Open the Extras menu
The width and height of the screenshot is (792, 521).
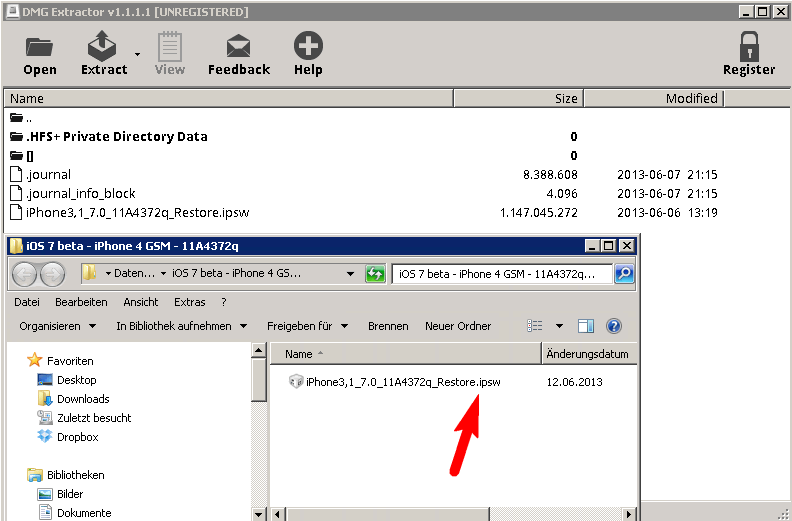(189, 302)
